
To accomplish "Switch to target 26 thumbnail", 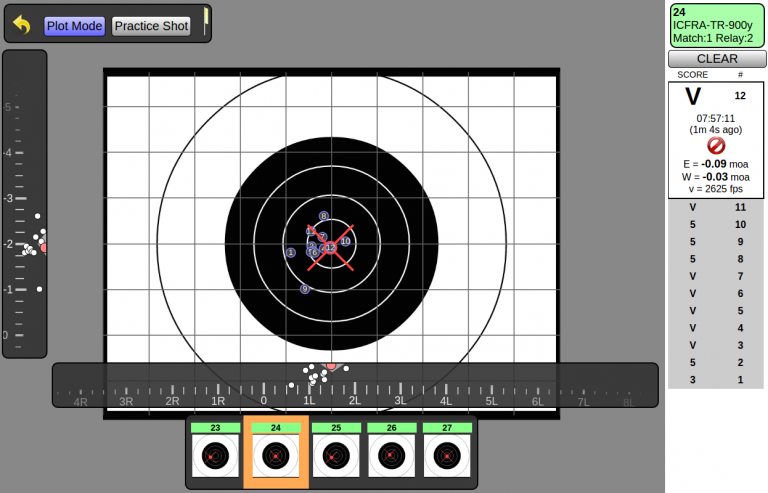I will [x=390, y=452].
